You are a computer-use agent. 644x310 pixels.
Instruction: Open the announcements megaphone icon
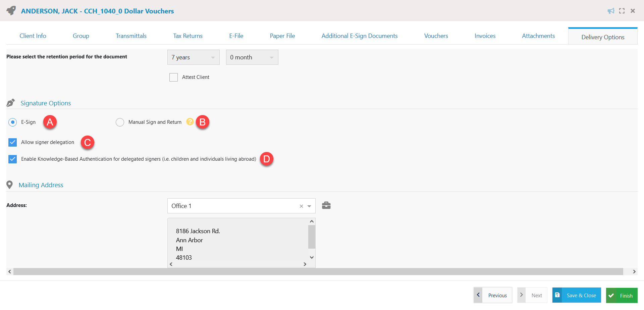coord(611,11)
